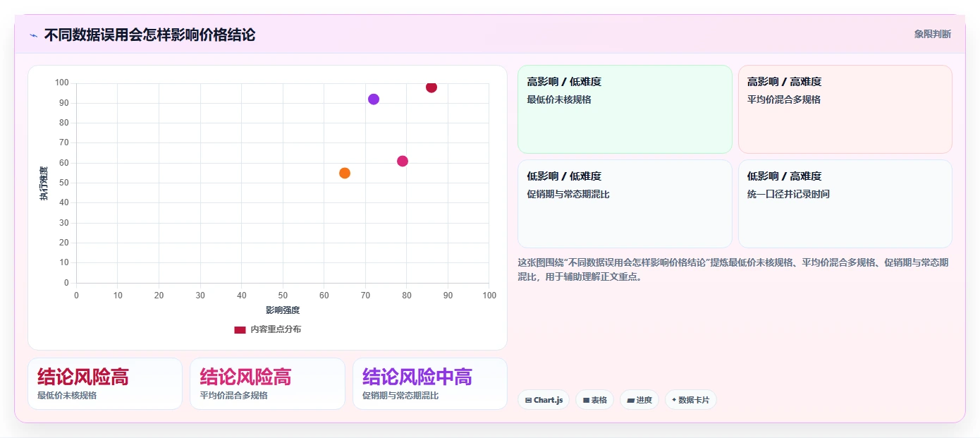The image size is (980, 438).
Task: Open the 高影响 / 高难度 quadrant card
Action: [x=845, y=109]
